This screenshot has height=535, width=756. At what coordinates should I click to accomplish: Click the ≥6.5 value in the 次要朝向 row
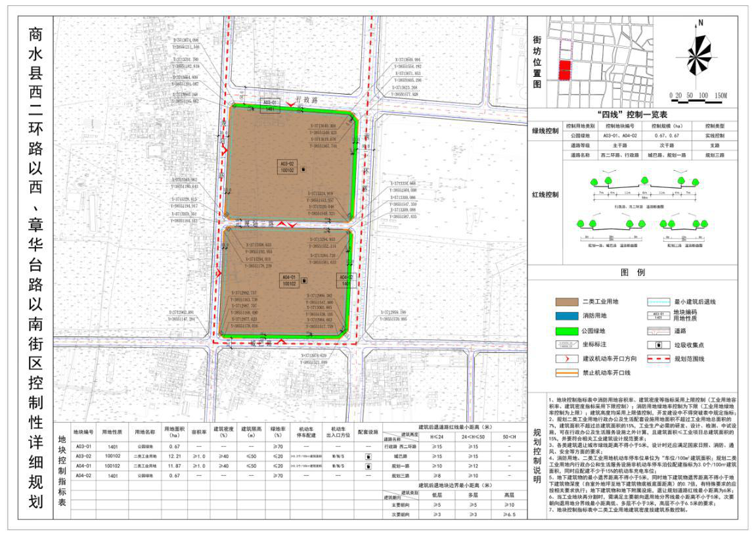510,514
